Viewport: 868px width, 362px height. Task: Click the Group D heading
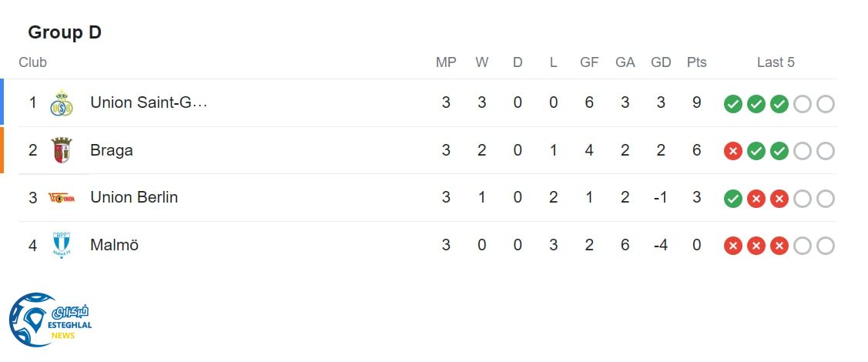coord(65,32)
